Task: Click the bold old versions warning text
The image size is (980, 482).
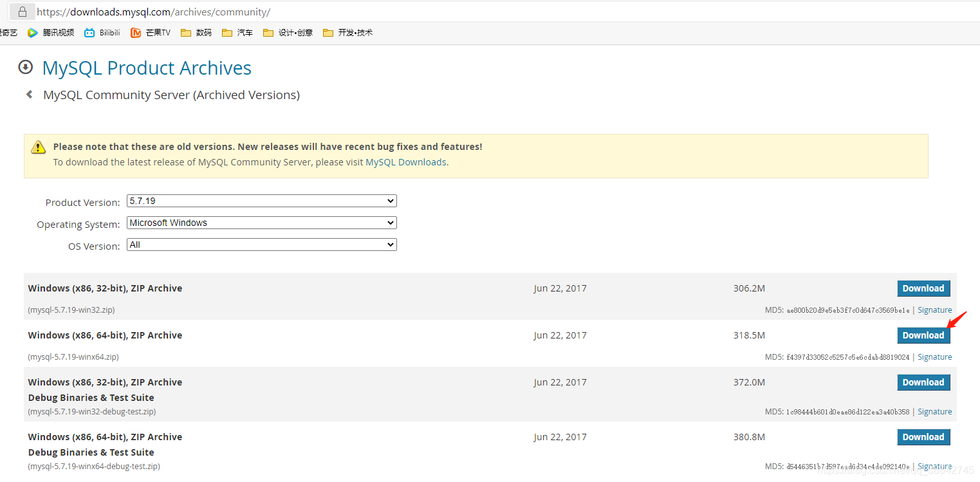Action: [268, 147]
